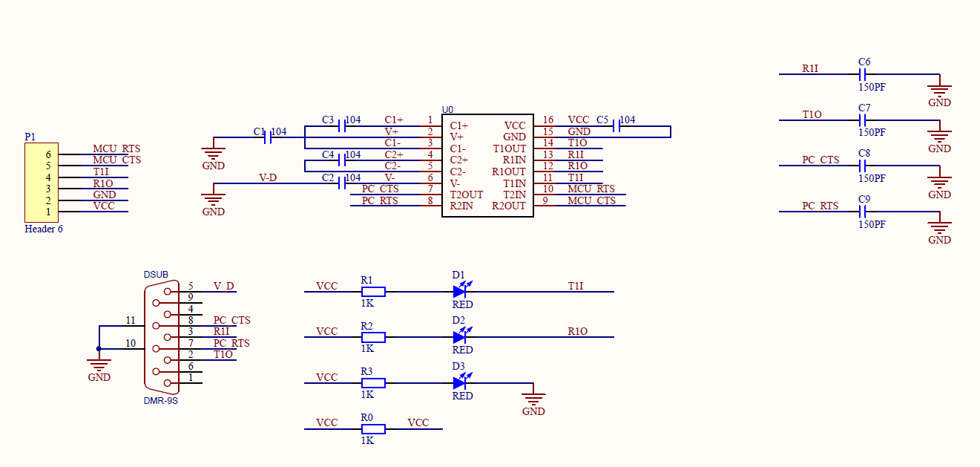This screenshot has height=467, width=980.
Task: Click GND symbol on V-D net
Action: pos(214,201)
